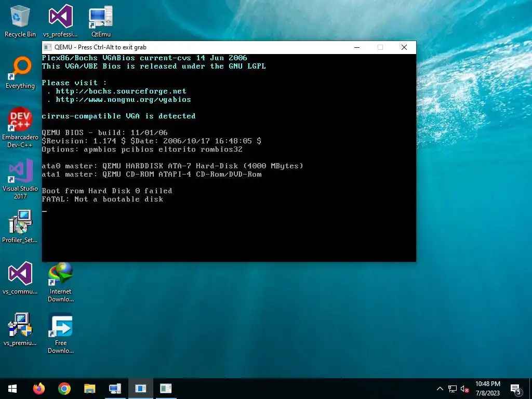
Task: Click the disabled maximize button on QEMU
Action: pyautogui.click(x=380, y=47)
